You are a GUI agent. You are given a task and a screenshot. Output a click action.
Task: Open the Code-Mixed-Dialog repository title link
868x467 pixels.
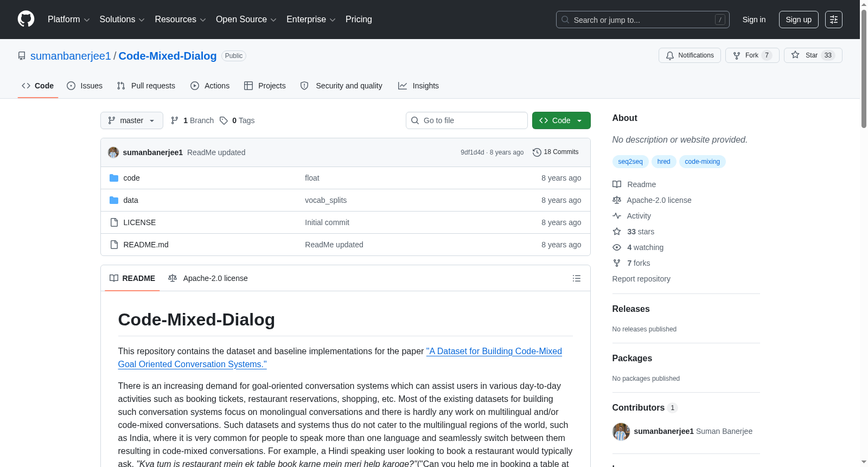(168, 56)
